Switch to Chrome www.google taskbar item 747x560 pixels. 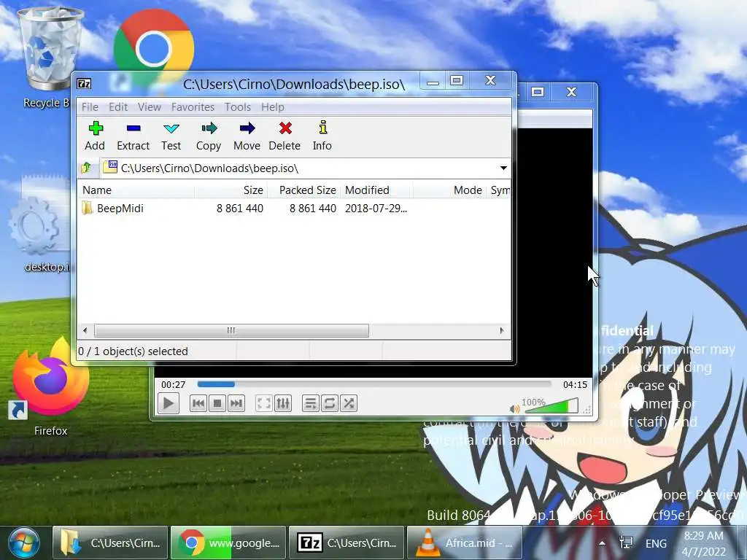(228, 542)
